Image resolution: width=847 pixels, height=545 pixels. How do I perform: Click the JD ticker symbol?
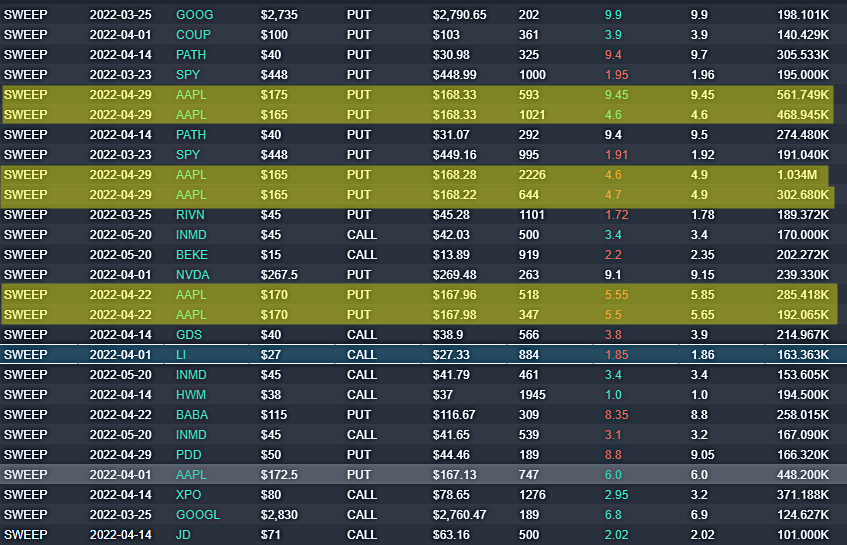point(183,534)
